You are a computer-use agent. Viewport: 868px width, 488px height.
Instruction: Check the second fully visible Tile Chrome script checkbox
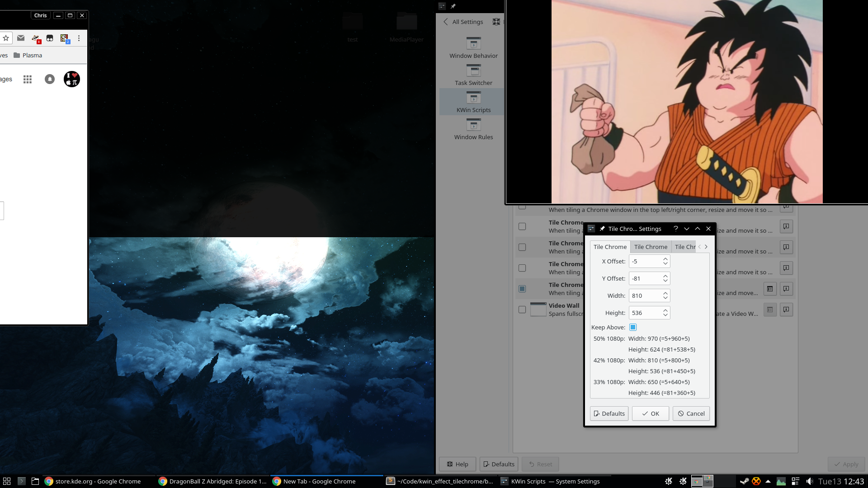522,247
